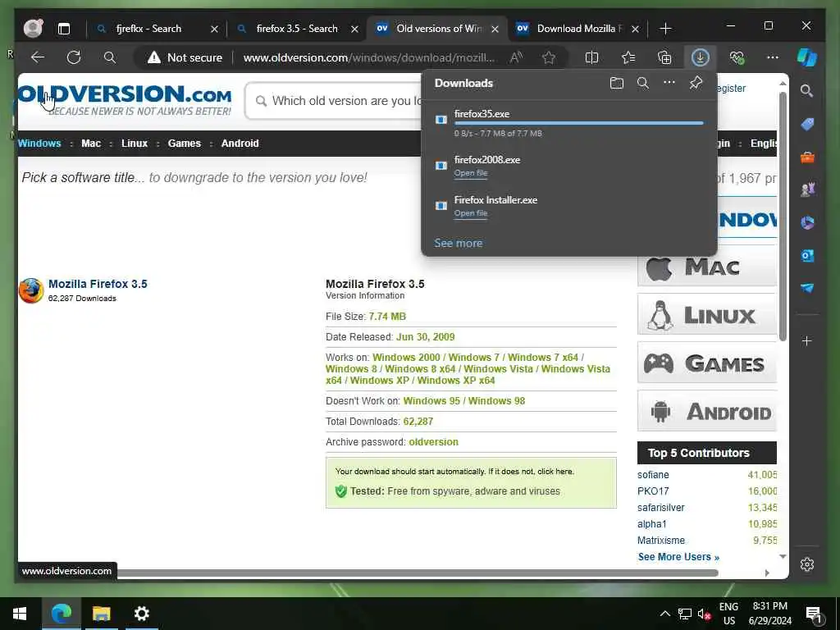The width and height of the screenshot is (840, 630).
Task: Select Linux in the site navigation
Action: 134,143
